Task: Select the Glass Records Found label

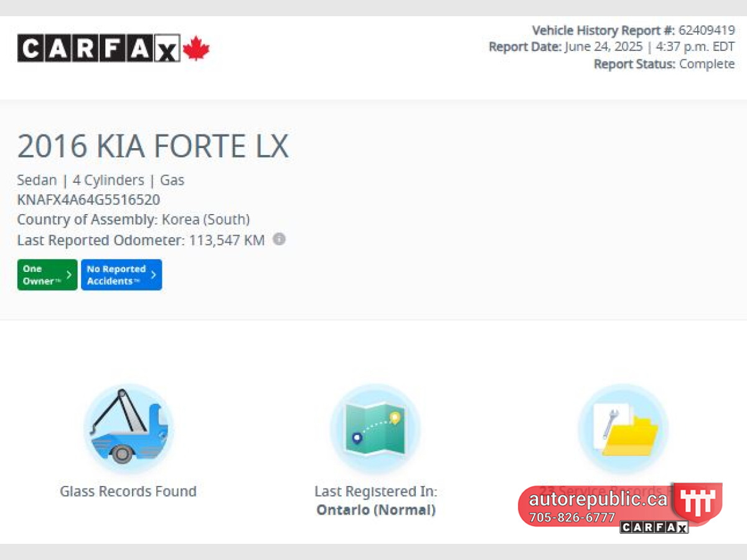Action: [x=128, y=491]
